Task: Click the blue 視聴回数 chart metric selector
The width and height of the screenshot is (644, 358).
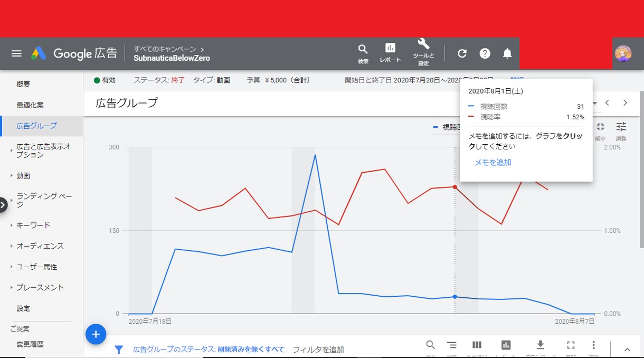Action: point(447,127)
